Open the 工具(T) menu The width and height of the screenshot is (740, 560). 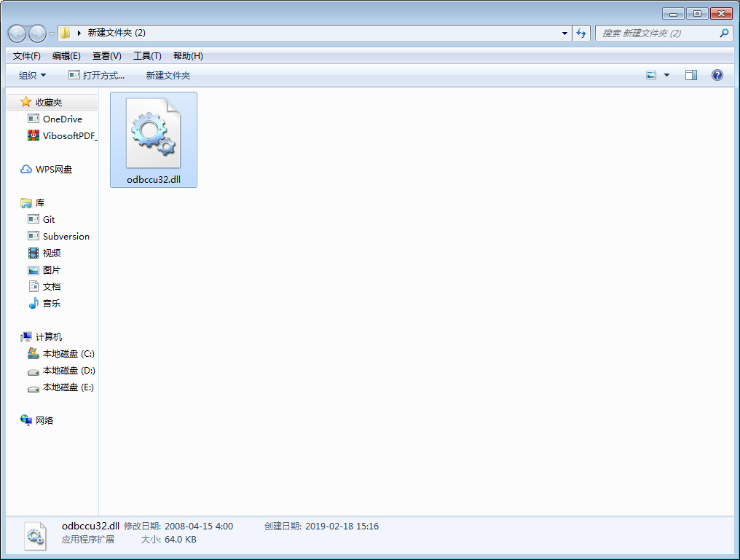(147, 55)
